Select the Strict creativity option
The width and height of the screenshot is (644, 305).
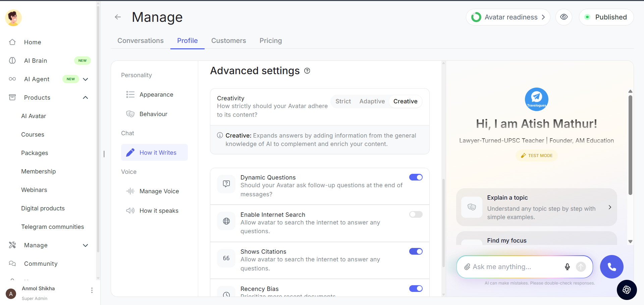click(343, 101)
